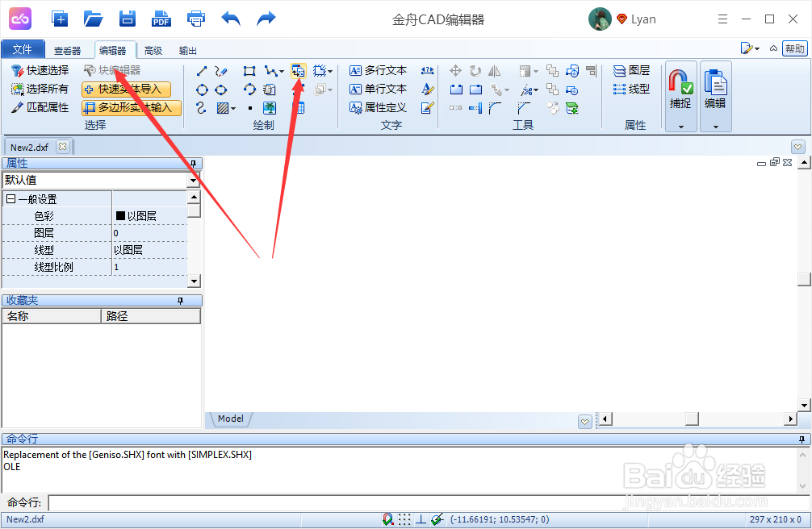Click the Print icon in title bar
This screenshot has height=529, width=812.
click(x=196, y=19)
